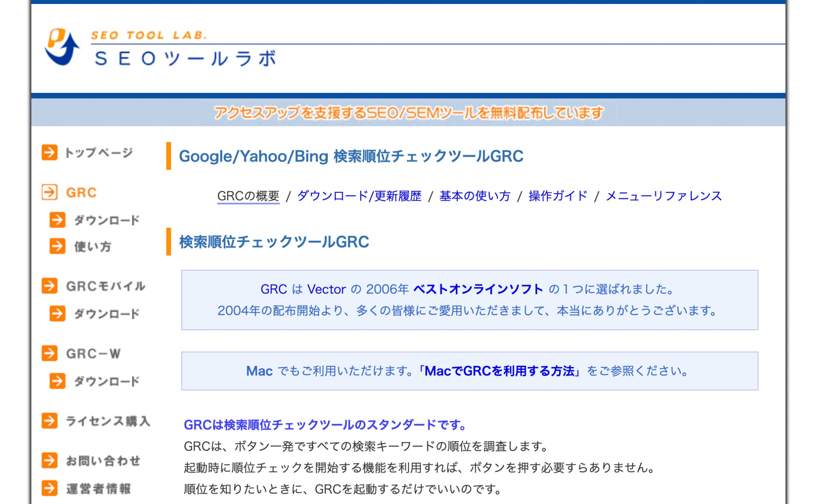Open the 操作ガイド link
The width and height of the screenshot is (820, 504).
558,196
